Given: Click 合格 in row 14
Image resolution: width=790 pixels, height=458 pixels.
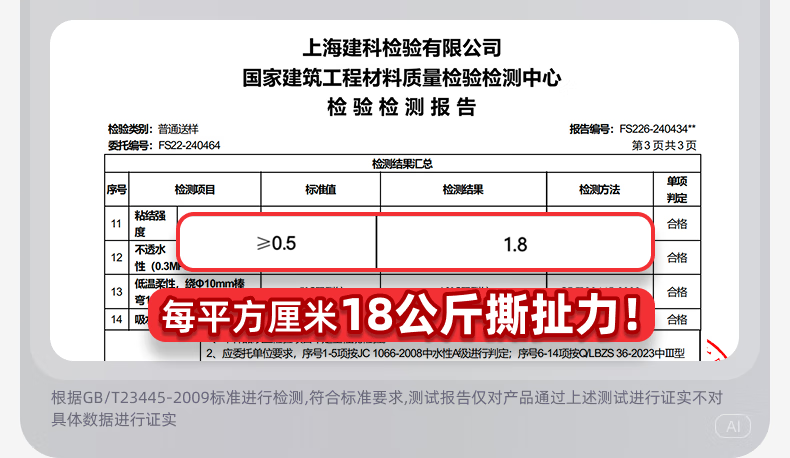Looking at the screenshot, I should coord(677,319).
